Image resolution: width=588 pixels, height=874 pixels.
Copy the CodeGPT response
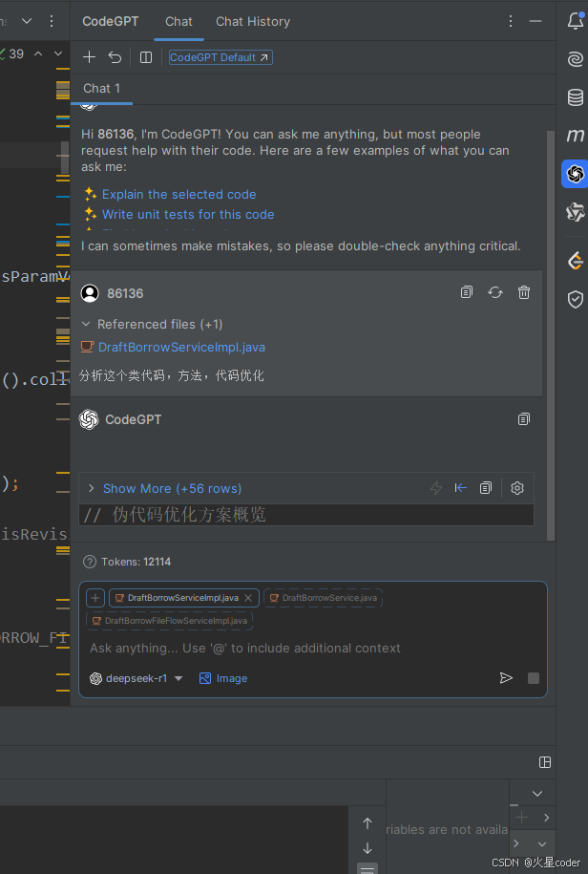523,418
